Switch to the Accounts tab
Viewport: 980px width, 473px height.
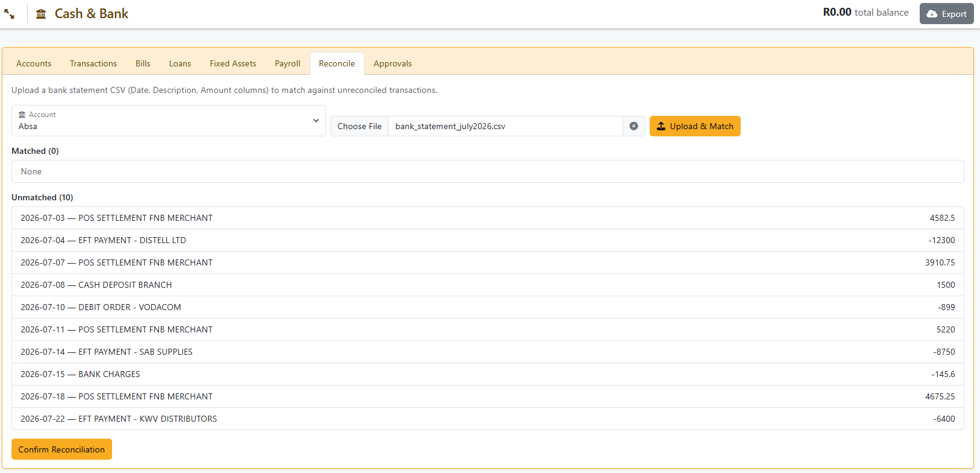point(34,63)
